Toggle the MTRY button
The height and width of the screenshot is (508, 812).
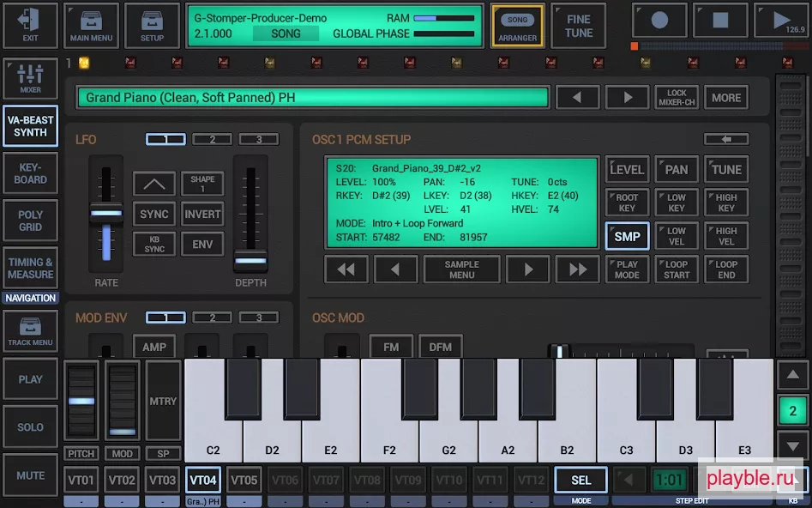tap(163, 401)
